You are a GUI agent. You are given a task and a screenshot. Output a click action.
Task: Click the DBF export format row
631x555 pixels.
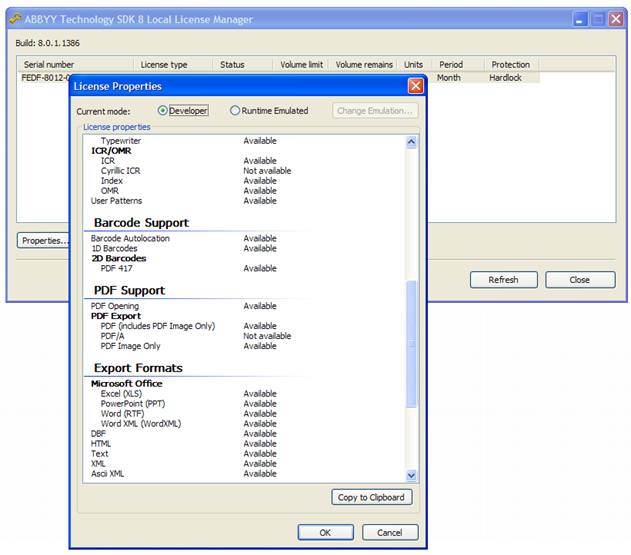[184, 434]
